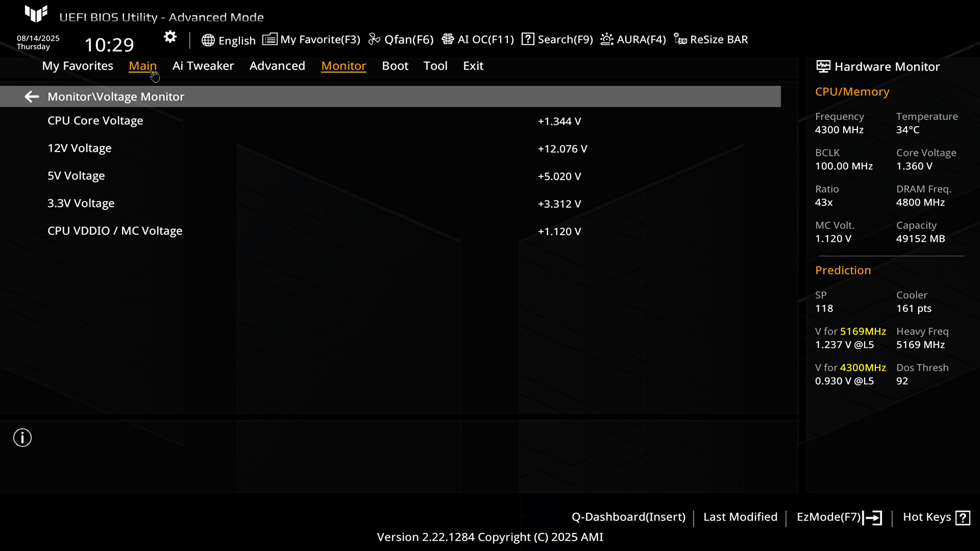Select the Exit tab
Viewport: 980px width, 551px height.
[473, 66]
